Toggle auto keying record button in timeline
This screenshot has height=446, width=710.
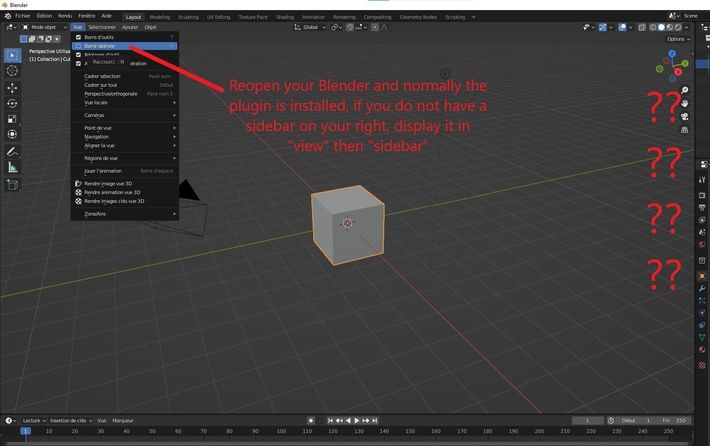(311, 421)
